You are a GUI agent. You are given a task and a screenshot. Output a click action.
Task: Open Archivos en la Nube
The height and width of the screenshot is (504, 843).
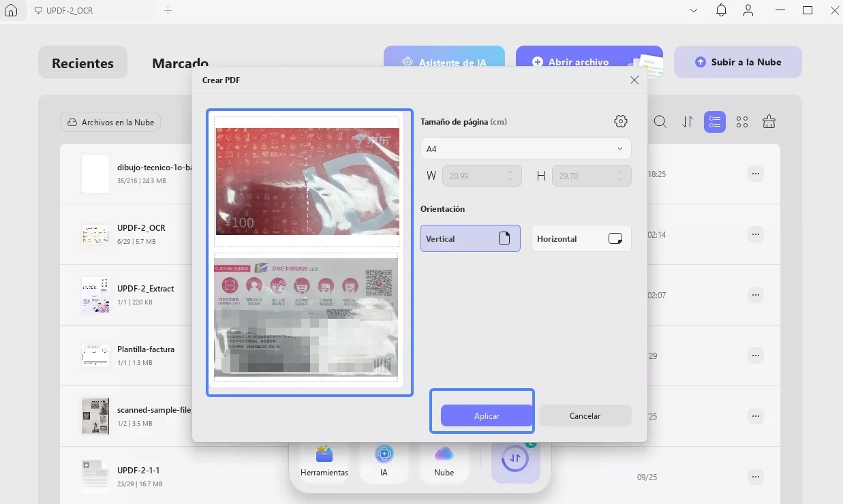[110, 122]
